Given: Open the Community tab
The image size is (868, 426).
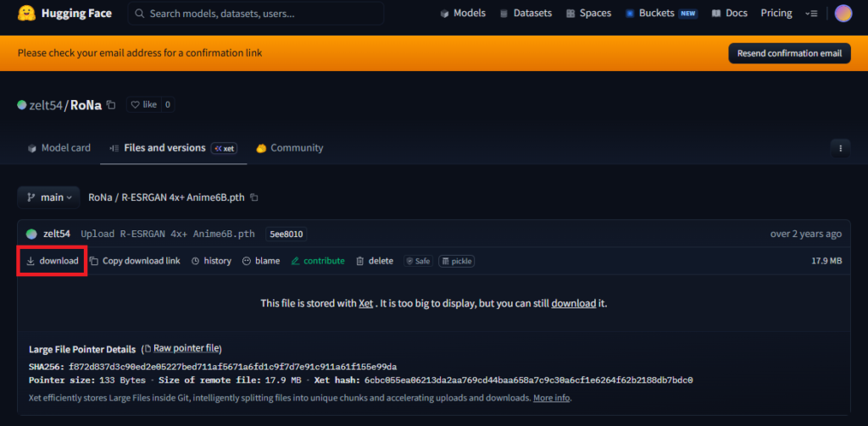Looking at the screenshot, I should point(289,147).
